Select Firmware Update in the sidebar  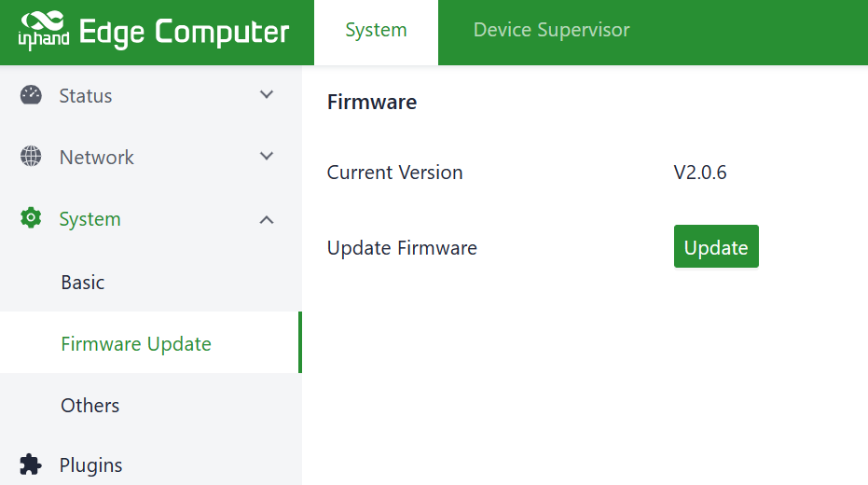point(136,344)
